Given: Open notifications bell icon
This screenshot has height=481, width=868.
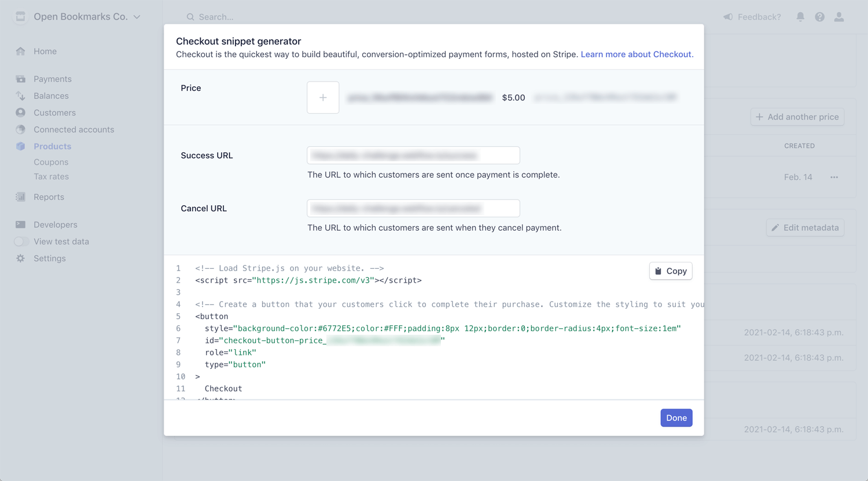Looking at the screenshot, I should click(800, 17).
